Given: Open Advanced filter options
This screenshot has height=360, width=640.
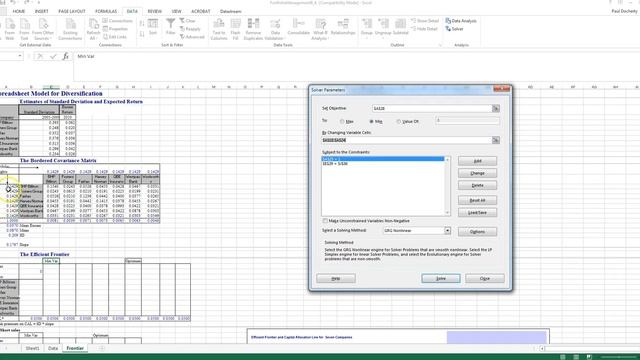Looking at the screenshot, I should pyautogui.click(x=192, y=37).
